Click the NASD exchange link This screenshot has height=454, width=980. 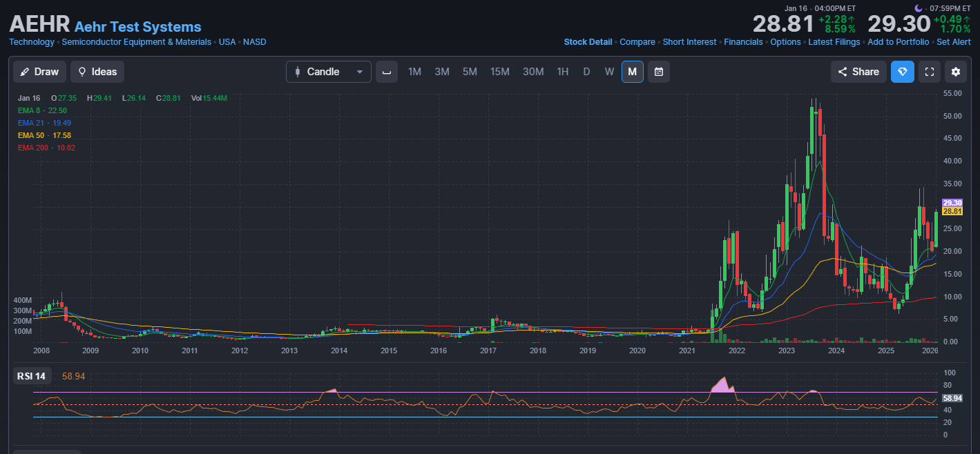tap(255, 42)
